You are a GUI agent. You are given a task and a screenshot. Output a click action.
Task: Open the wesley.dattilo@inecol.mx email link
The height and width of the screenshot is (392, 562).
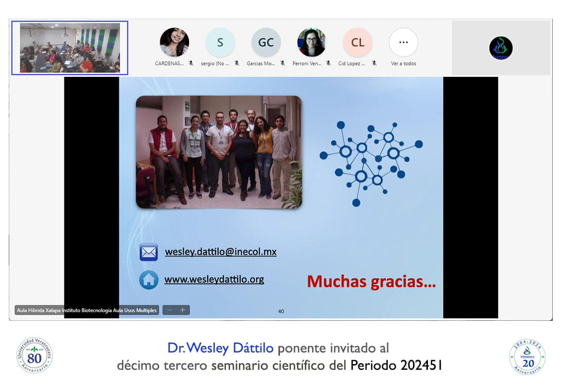tap(221, 252)
